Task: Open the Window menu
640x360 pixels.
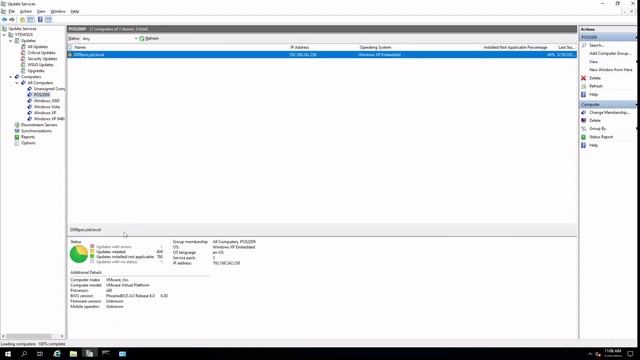Action: point(58,11)
